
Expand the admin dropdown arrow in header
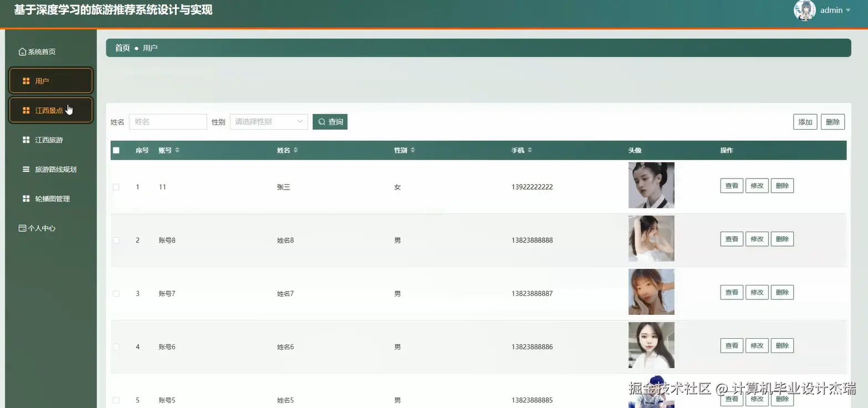(848, 11)
